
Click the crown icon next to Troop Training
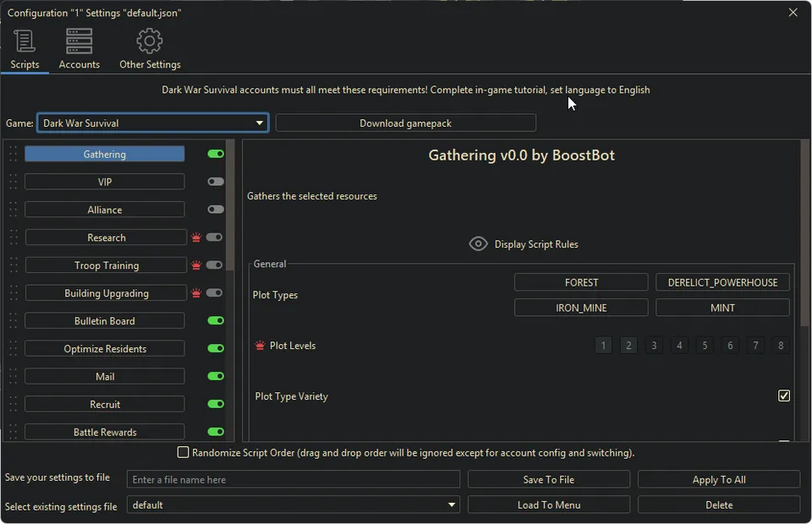tap(196, 265)
